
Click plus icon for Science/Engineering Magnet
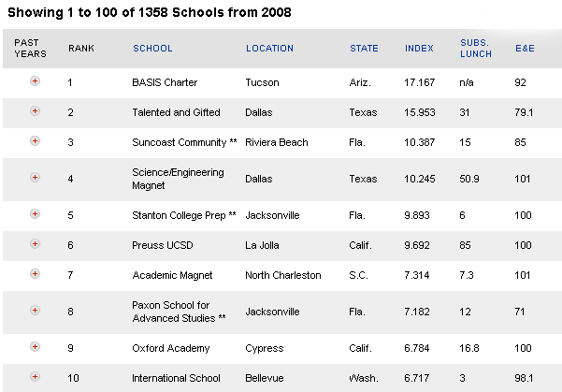pyautogui.click(x=35, y=178)
